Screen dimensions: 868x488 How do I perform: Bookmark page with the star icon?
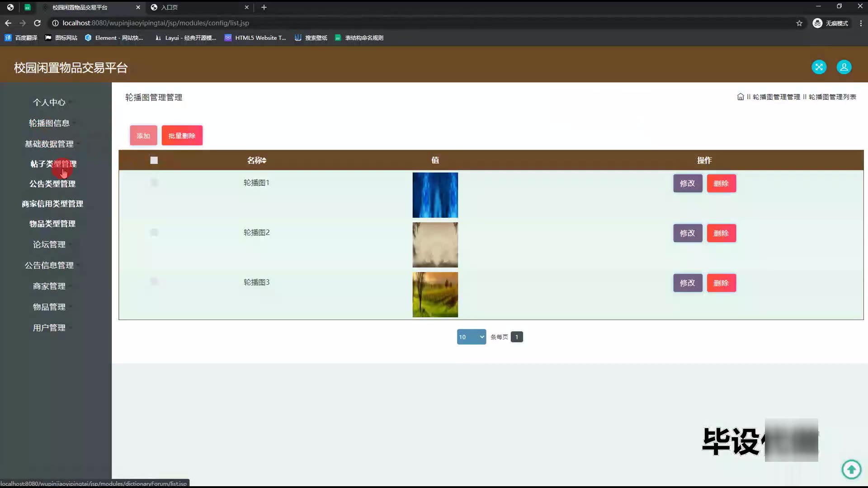point(799,23)
